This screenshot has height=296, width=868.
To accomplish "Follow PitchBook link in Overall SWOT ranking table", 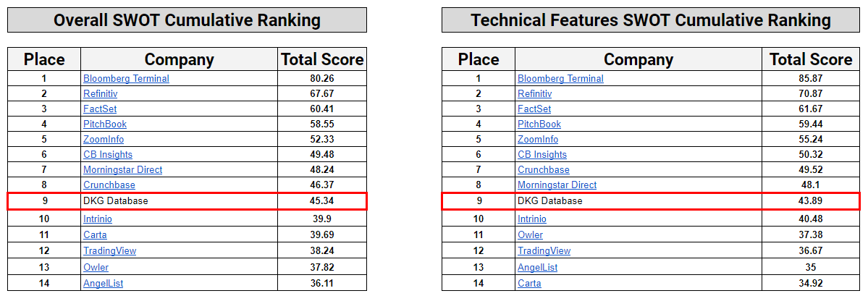I will 105,124.
